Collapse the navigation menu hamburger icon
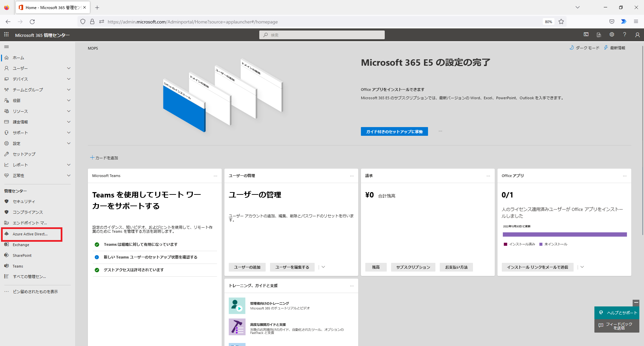Image resolution: width=644 pixels, height=346 pixels. click(6, 47)
